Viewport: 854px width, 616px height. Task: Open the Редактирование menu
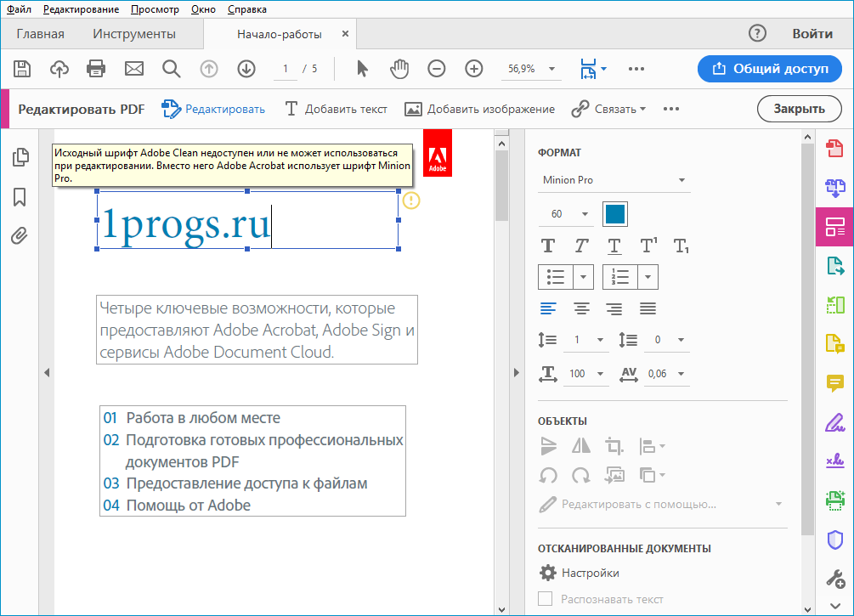82,9
